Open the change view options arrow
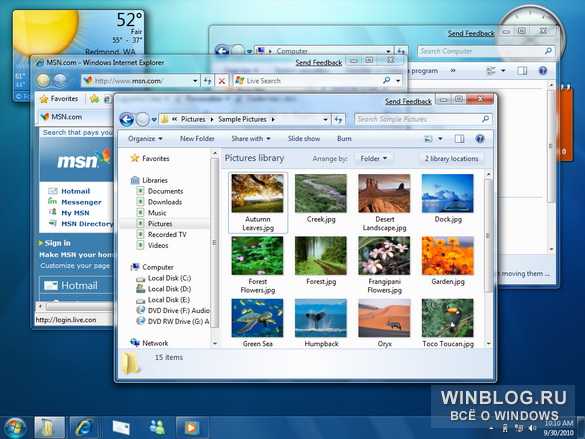585x439 pixels. 441,139
